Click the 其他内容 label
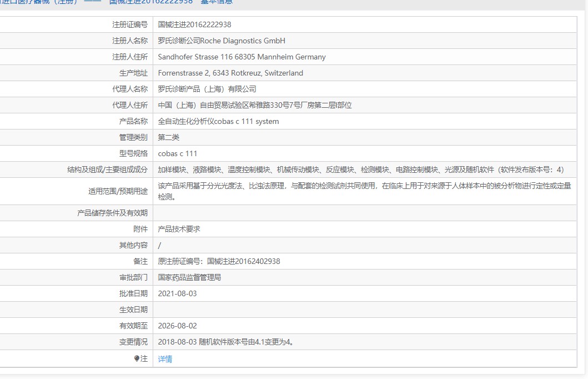Image resolution: width=588 pixels, height=379 pixels. coord(133,245)
